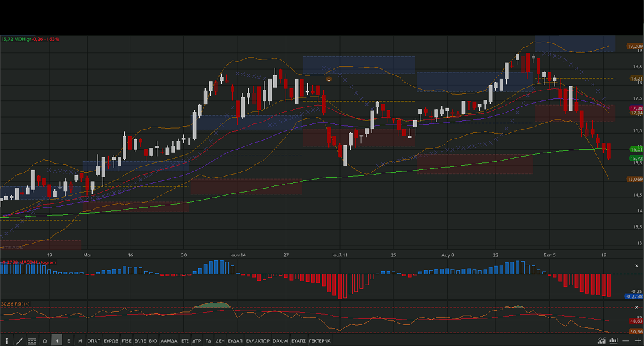Click the Ιουλ 11 date axis label
Viewport: 644px width, 346px height.
tap(340, 255)
